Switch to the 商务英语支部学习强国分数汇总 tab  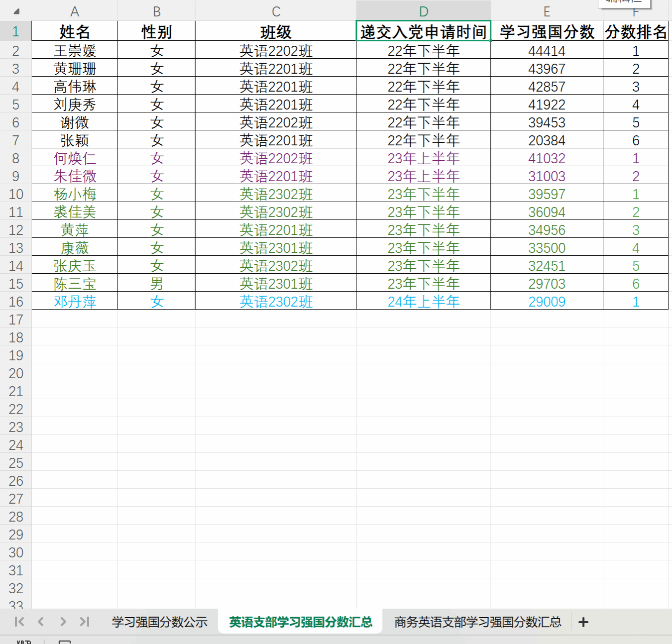[x=477, y=622]
